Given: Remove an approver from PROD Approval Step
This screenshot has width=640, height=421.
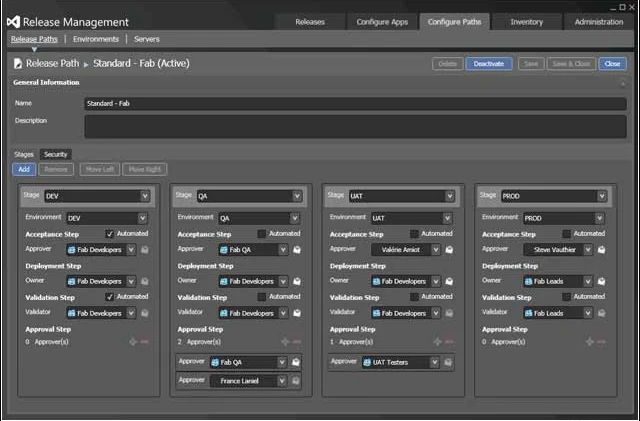Looking at the screenshot, I should click(x=601, y=342).
